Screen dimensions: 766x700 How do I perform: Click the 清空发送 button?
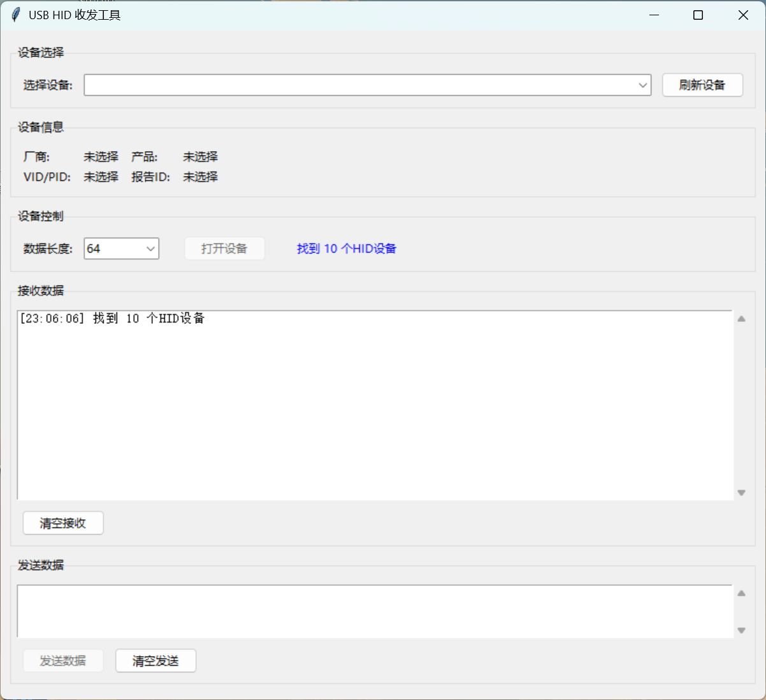point(155,661)
